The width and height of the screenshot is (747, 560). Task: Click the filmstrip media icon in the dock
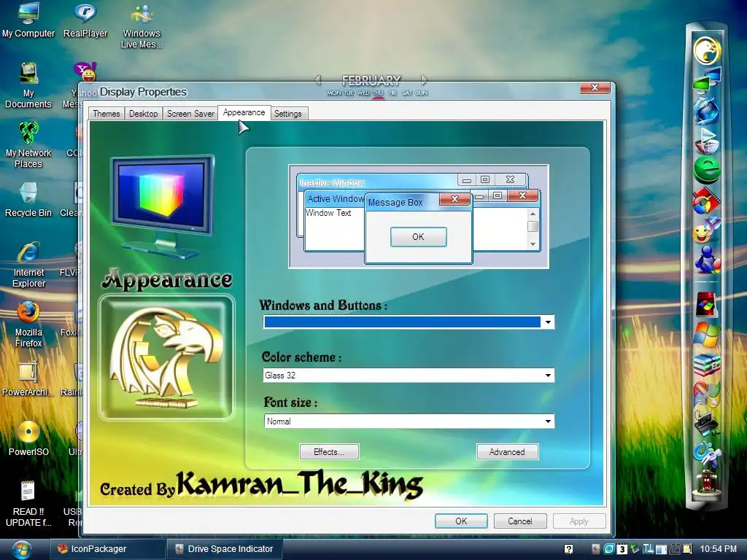coord(706,201)
